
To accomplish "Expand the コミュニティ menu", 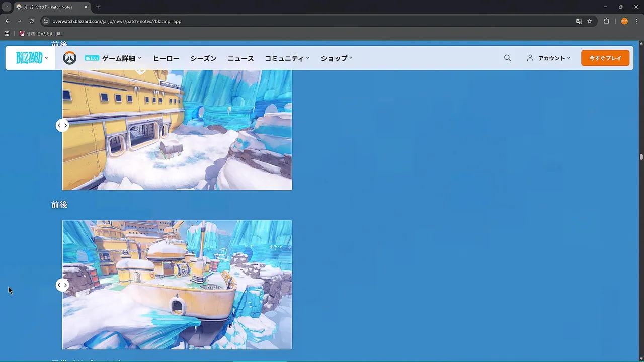I will 287,58.
